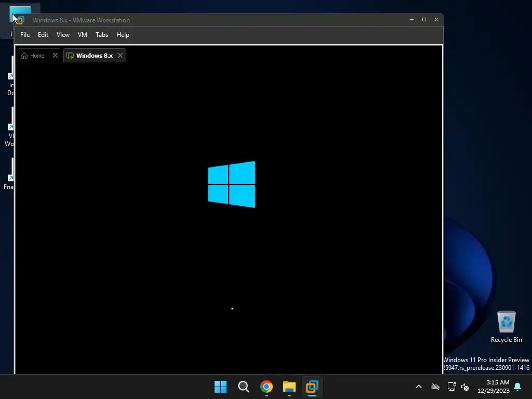
Task: Open the VM menu
Action: [83, 35]
